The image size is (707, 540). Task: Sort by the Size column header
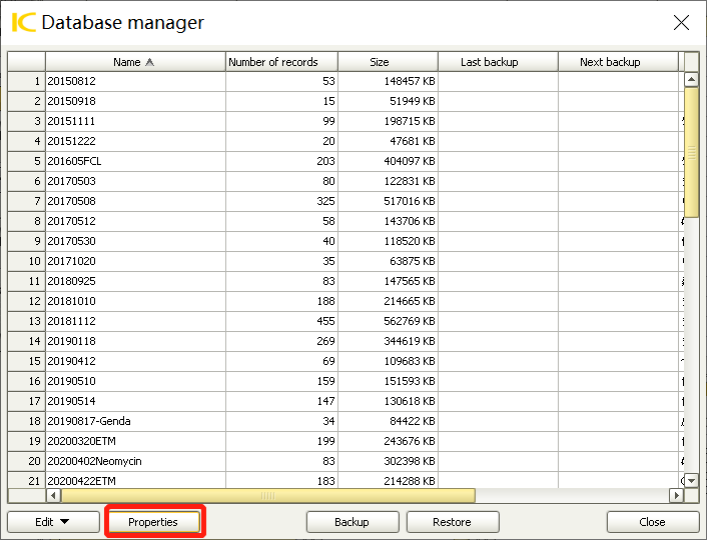coord(388,62)
